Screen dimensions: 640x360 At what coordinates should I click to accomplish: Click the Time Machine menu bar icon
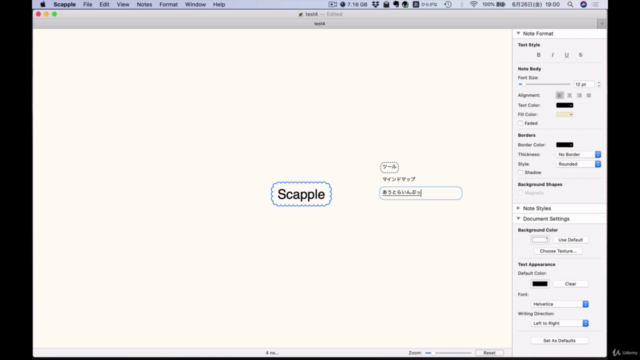click(x=448, y=4)
